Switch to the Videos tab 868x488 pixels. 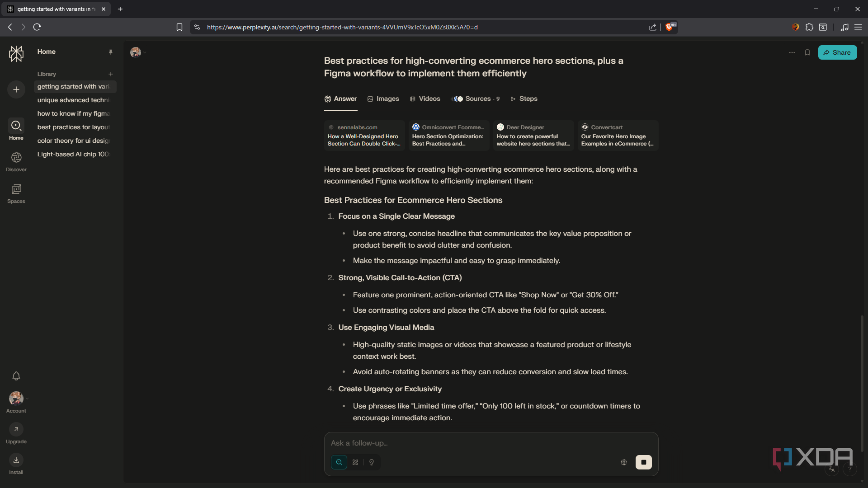click(425, 99)
